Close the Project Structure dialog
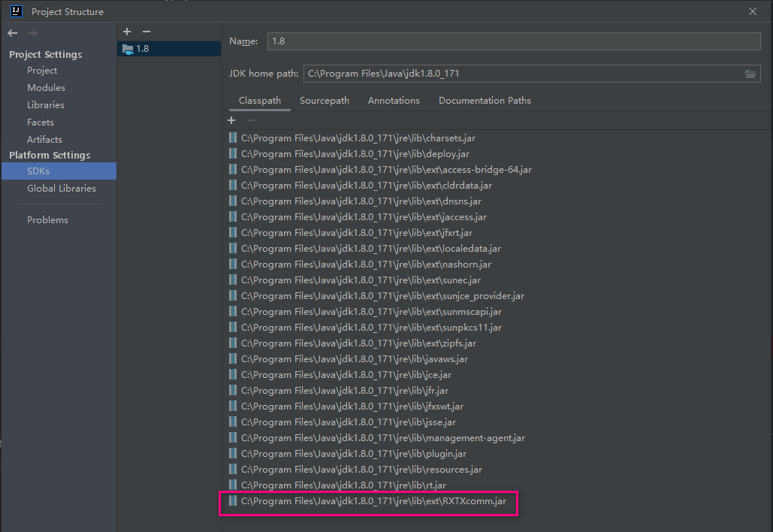Viewport: 773px width, 532px height. tap(752, 11)
